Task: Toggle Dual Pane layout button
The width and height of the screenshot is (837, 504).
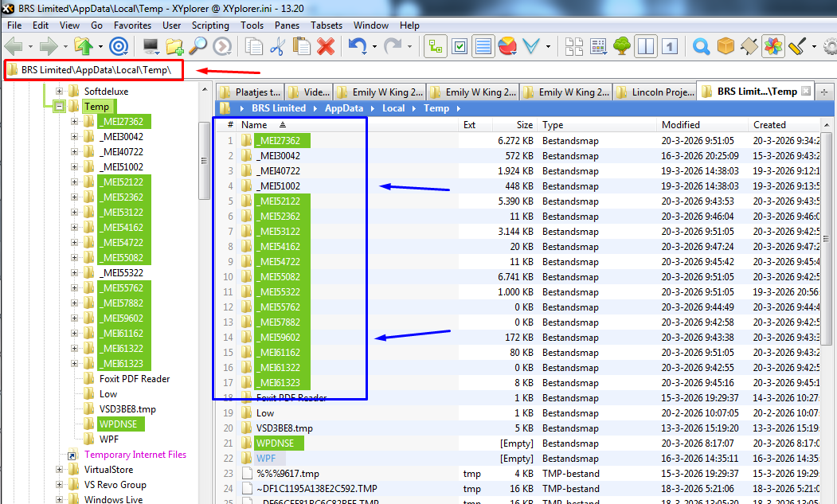Action: tap(647, 47)
